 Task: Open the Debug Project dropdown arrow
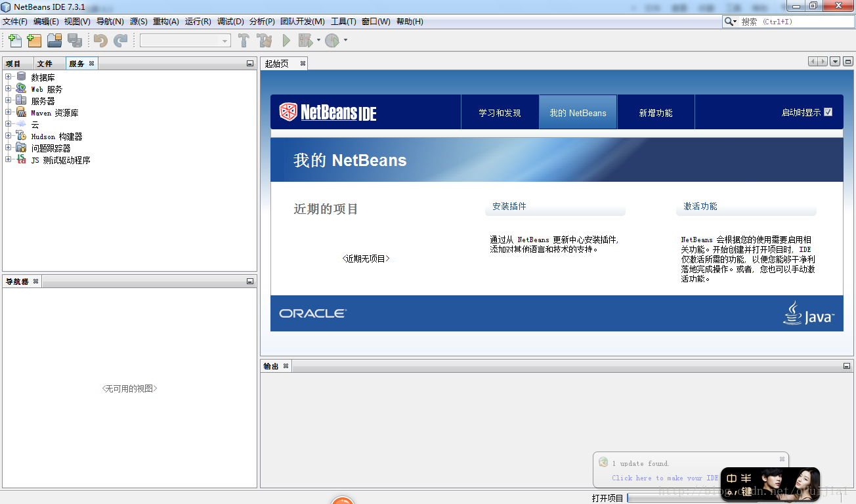coord(318,41)
